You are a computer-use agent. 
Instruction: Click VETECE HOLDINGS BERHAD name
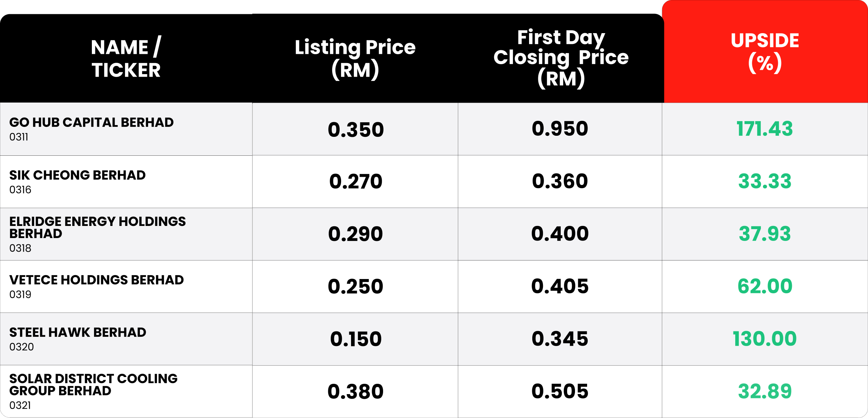pyautogui.click(x=96, y=280)
